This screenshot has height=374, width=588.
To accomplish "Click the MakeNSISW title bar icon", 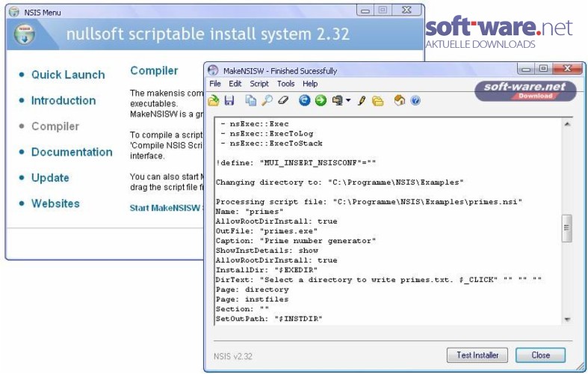I will tap(213, 70).
